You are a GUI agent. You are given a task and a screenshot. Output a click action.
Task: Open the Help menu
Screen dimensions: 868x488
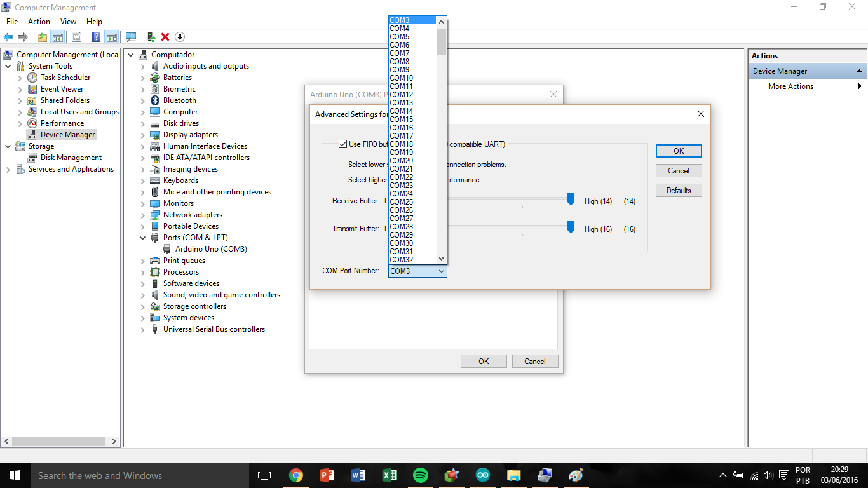click(x=94, y=22)
